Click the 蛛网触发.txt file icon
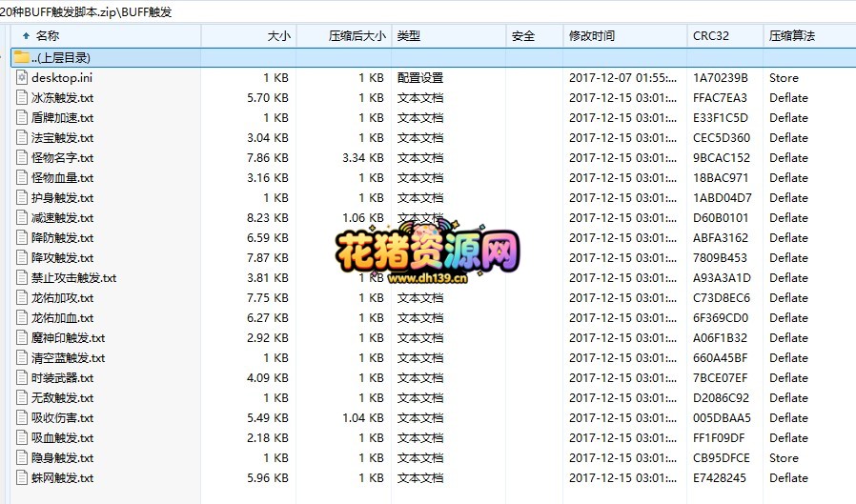The image size is (856, 504). click(x=21, y=478)
